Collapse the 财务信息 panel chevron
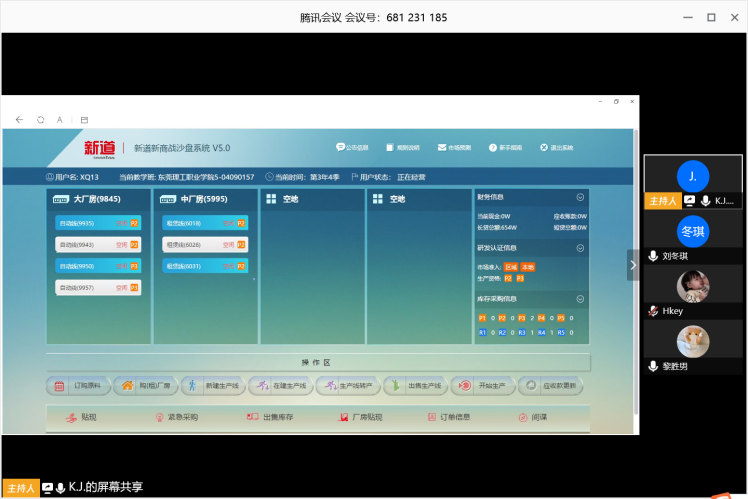Viewport: 748px width, 499px height. [x=580, y=197]
